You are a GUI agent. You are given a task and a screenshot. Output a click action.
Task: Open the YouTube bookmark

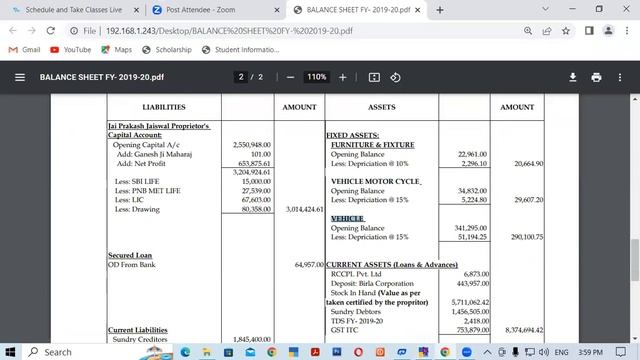pyautogui.click(x=71, y=50)
